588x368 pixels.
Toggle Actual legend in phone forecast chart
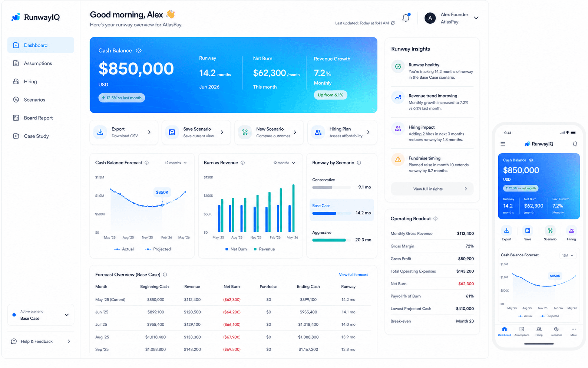[525, 316]
